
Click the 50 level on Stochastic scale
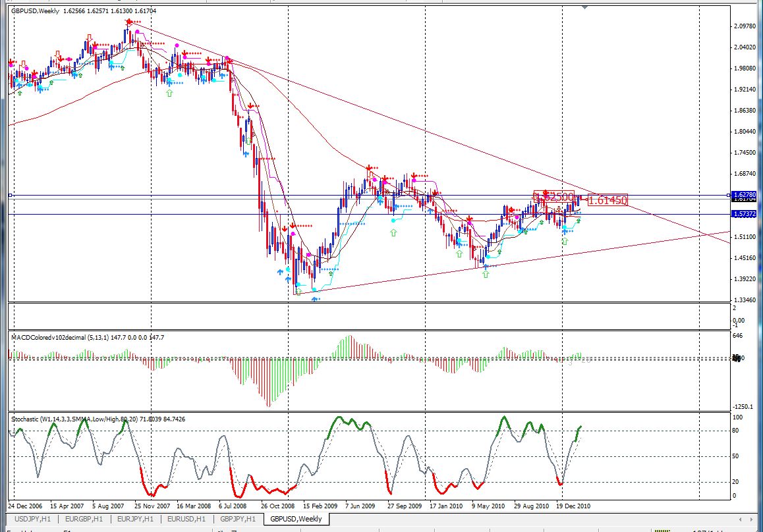pos(735,456)
